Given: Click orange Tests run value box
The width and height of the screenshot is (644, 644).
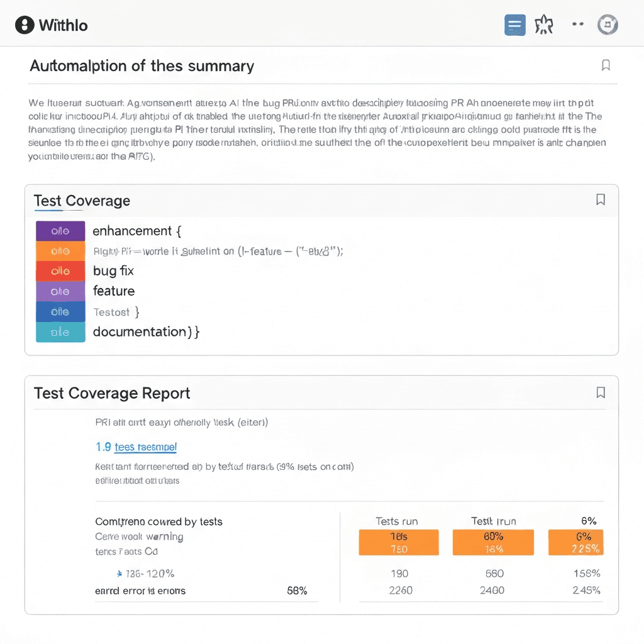Looking at the screenshot, I should [x=399, y=542].
